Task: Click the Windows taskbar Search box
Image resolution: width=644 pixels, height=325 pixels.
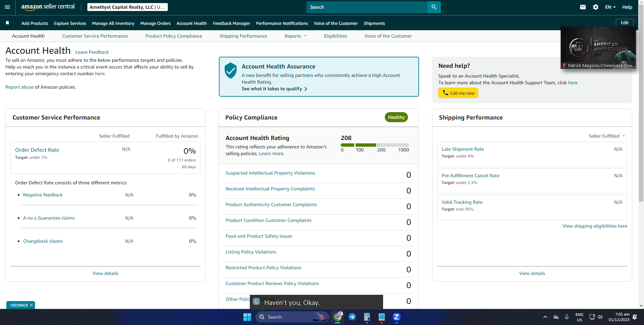Action: 292,317
